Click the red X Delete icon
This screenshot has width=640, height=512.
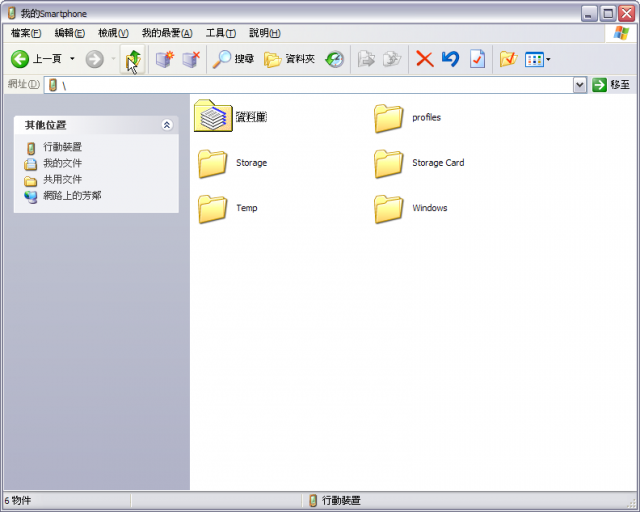coord(424,59)
